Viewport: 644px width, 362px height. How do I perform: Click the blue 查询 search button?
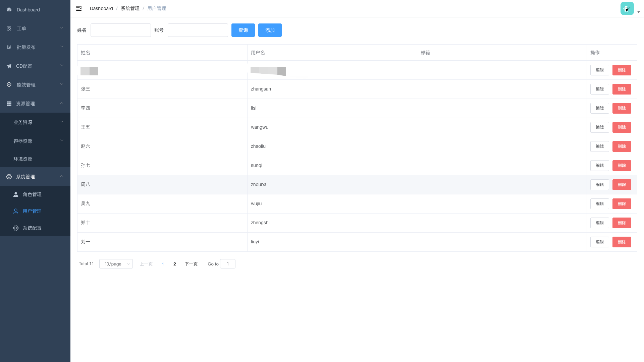(243, 30)
